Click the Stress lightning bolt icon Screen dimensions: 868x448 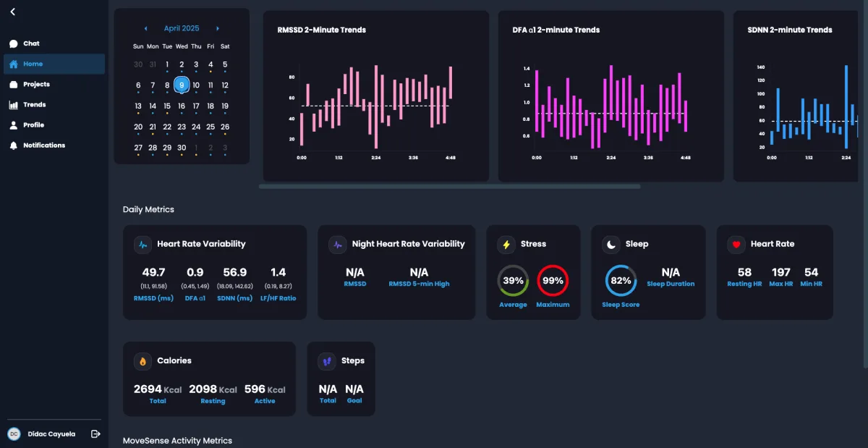pyautogui.click(x=506, y=245)
